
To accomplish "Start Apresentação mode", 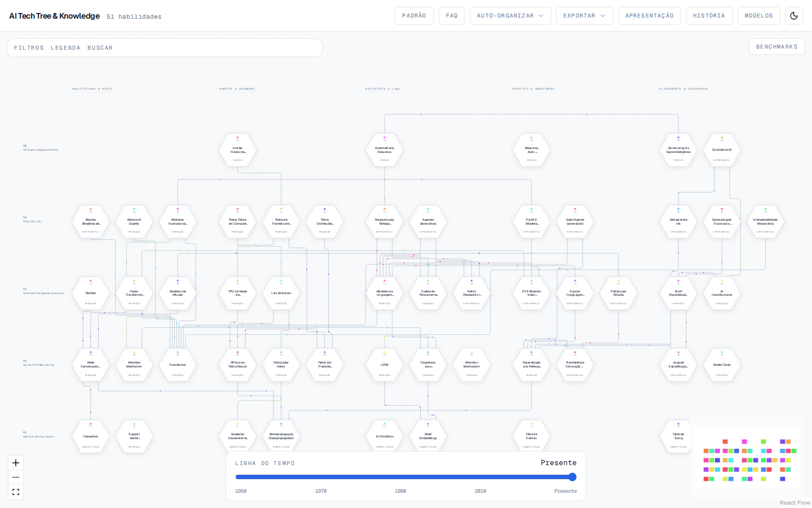I will 650,16.
